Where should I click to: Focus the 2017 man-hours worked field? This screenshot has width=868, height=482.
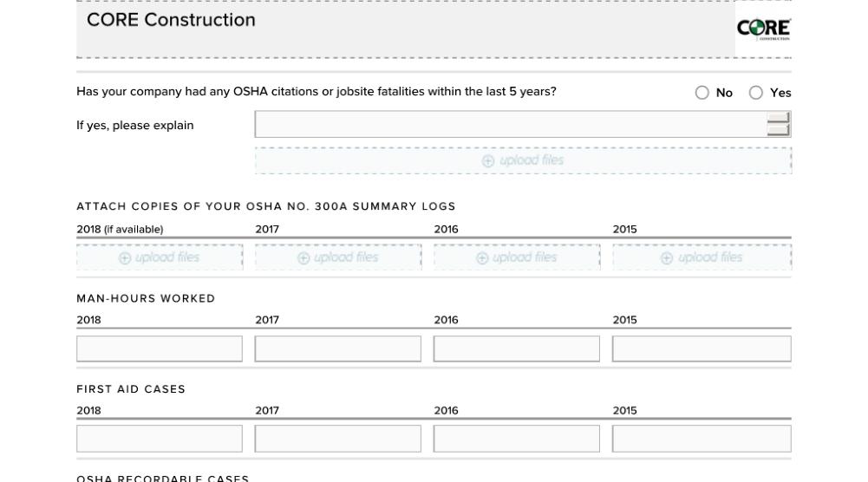tap(338, 348)
